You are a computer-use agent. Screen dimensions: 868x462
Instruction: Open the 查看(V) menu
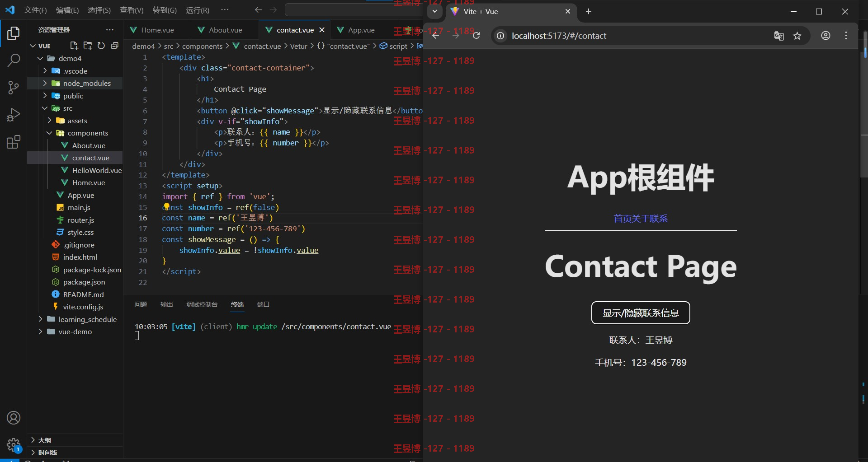coord(132,10)
